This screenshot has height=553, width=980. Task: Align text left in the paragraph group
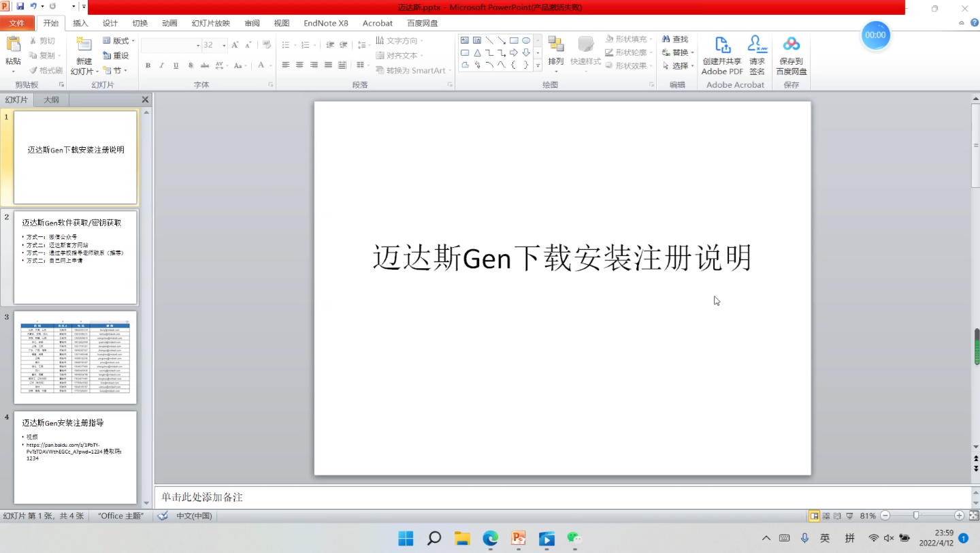(285, 65)
